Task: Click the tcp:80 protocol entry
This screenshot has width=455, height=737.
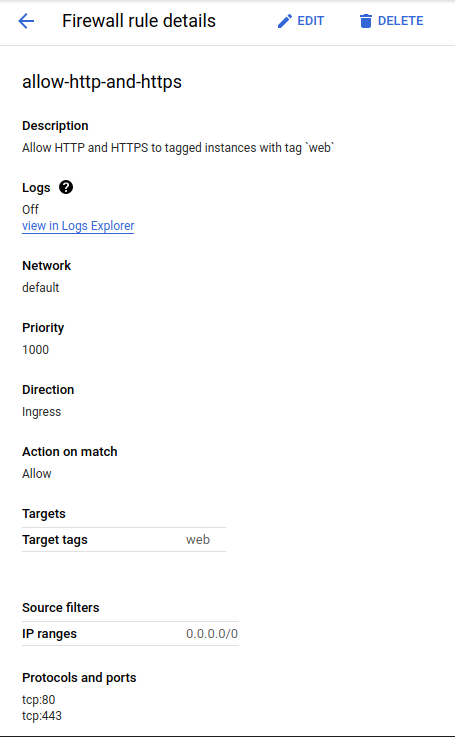Action: pos(39,699)
